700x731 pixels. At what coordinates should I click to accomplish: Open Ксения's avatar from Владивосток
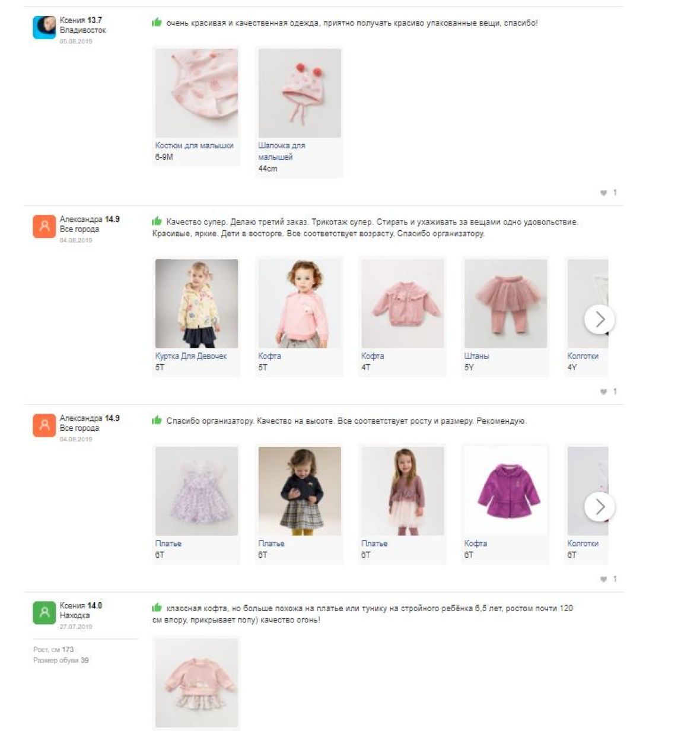click(x=44, y=27)
